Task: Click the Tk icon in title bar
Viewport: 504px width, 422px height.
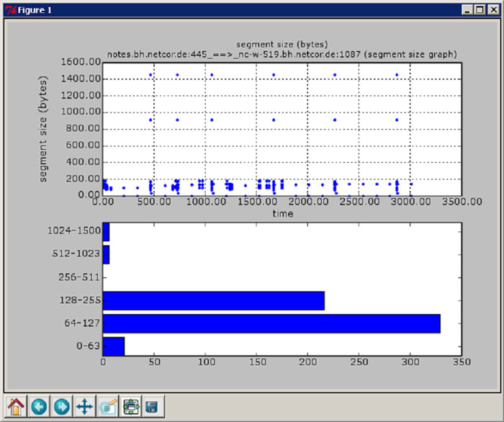Action: click(x=9, y=10)
